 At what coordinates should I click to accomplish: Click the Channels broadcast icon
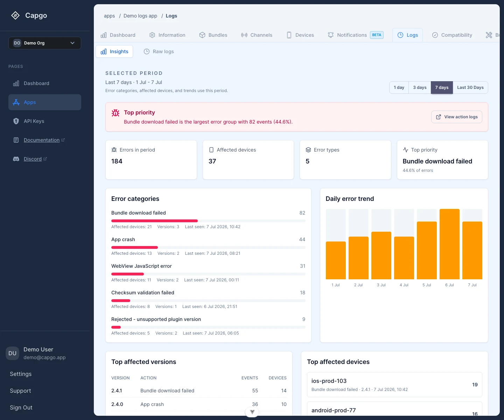[x=244, y=35]
